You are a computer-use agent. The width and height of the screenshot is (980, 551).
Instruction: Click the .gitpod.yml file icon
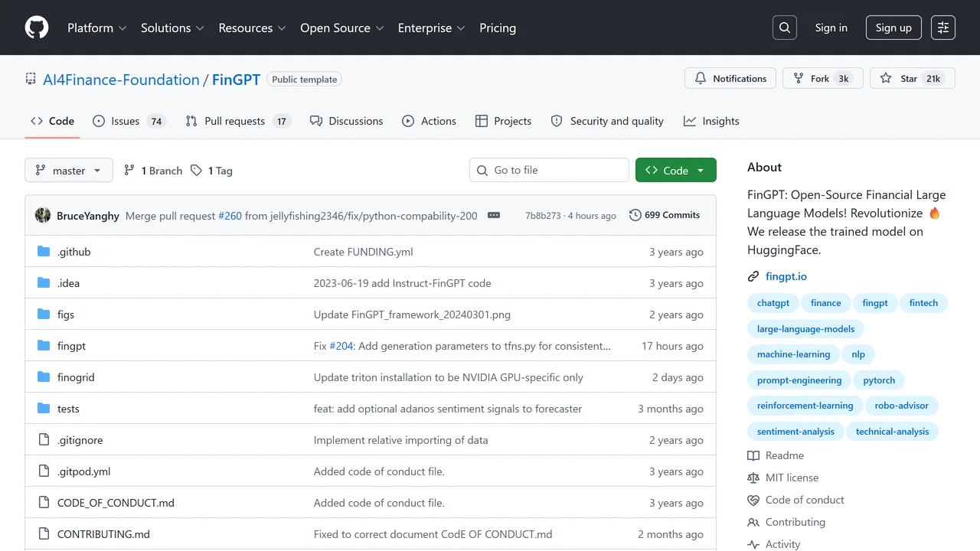pyautogui.click(x=44, y=471)
